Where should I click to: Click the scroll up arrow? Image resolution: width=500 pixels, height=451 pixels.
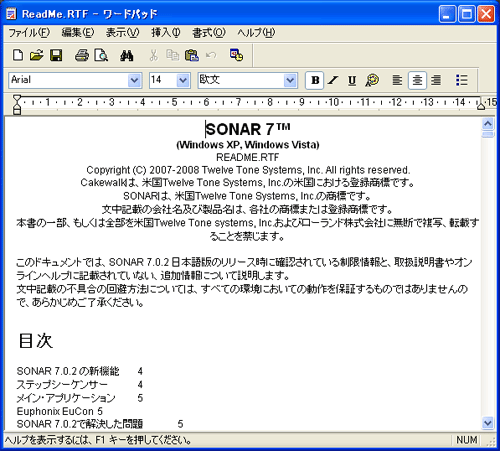click(488, 124)
